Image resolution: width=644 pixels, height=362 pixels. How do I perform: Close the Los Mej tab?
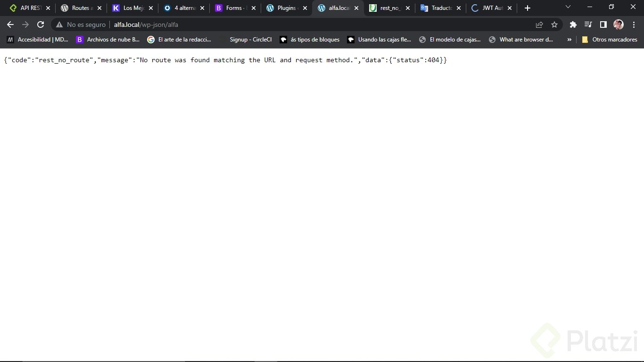(x=150, y=8)
